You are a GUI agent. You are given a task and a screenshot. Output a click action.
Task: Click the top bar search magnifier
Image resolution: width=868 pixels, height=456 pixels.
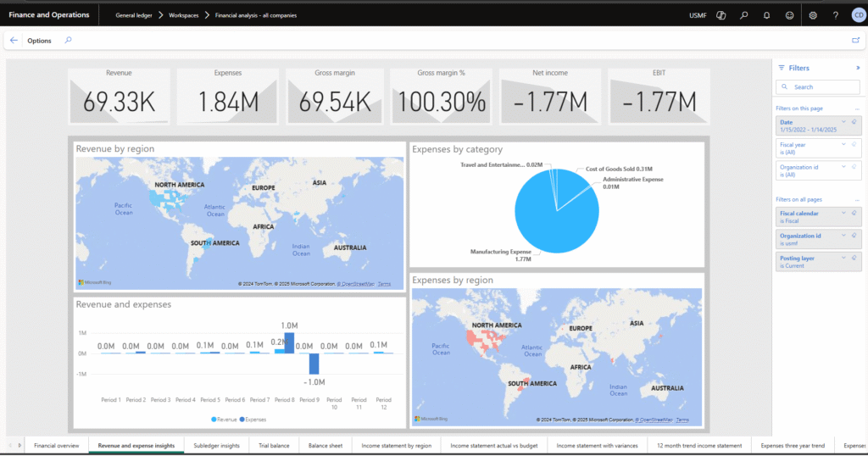[743, 15]
